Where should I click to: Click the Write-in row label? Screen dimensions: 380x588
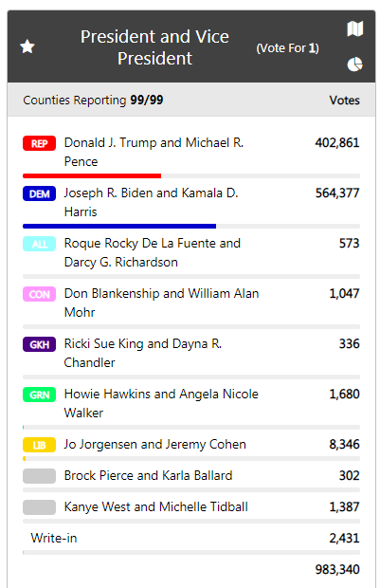click(54, 538)
